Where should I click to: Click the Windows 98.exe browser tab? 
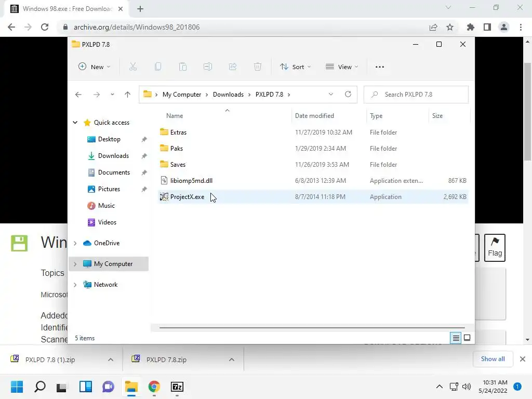[66, 9]
